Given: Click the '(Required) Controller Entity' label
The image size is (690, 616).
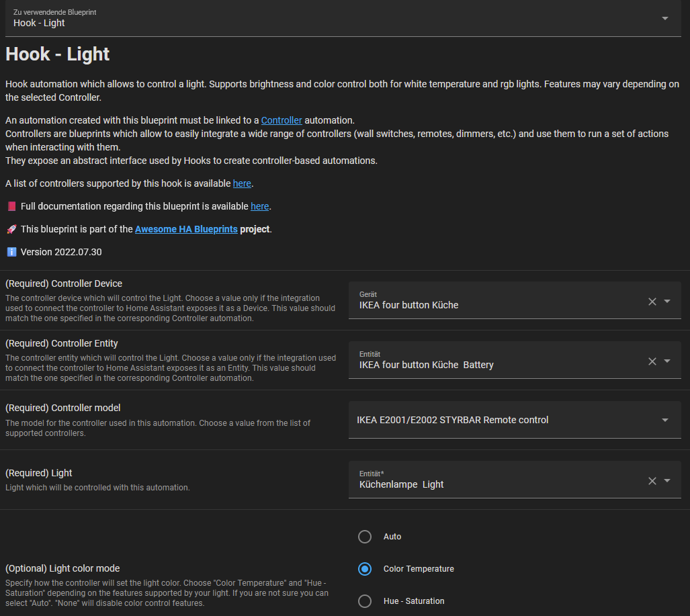Looking at the screenshot, I should (62, 344).
